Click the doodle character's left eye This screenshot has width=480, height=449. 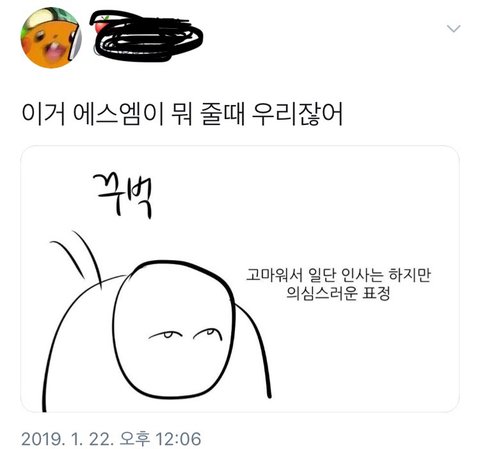165,334
